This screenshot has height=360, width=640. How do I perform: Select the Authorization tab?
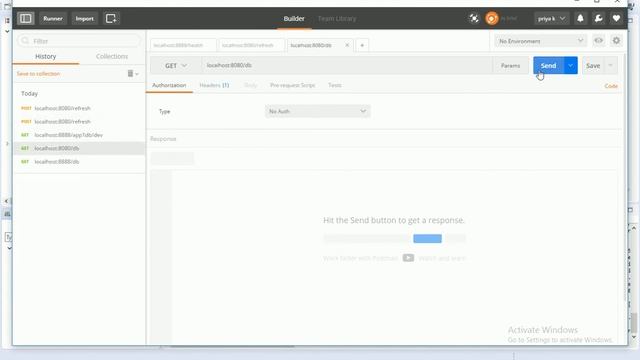tap(169, 85)
